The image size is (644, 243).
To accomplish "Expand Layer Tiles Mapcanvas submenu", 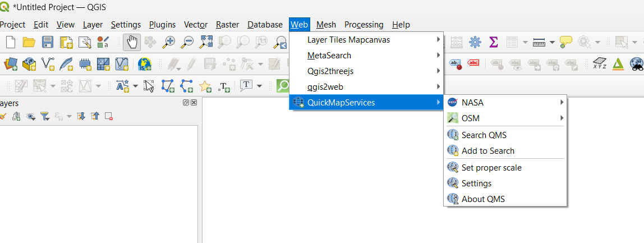I will point(366,40).
